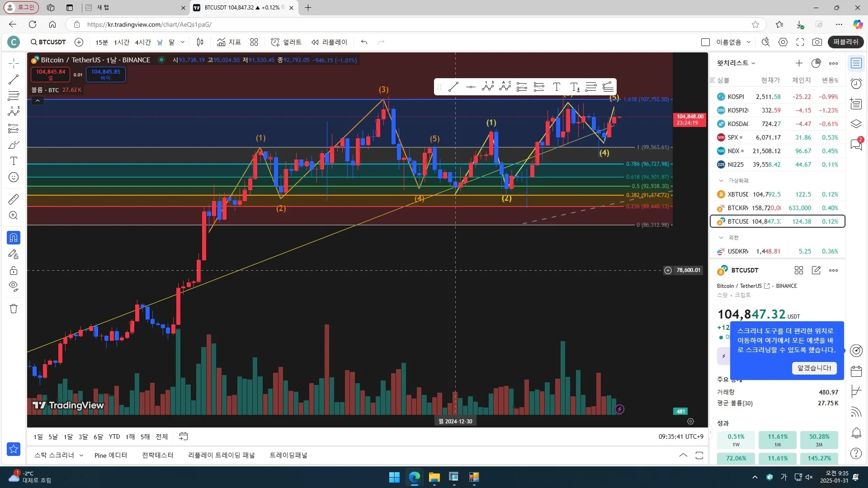Click the undo arrow in top toolbar

(x=364, y=42)
